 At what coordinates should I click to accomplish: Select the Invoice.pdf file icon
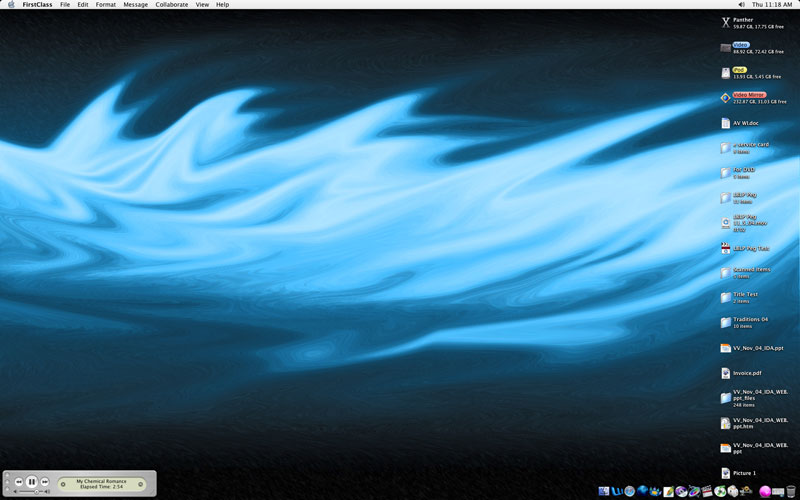(726, 373)
